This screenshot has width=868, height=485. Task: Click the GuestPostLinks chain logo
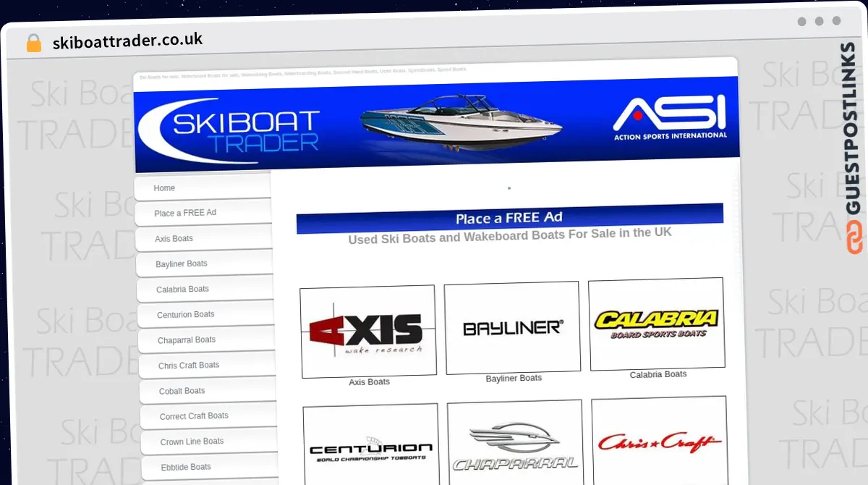pyautogui.click(x=854, y=239)
